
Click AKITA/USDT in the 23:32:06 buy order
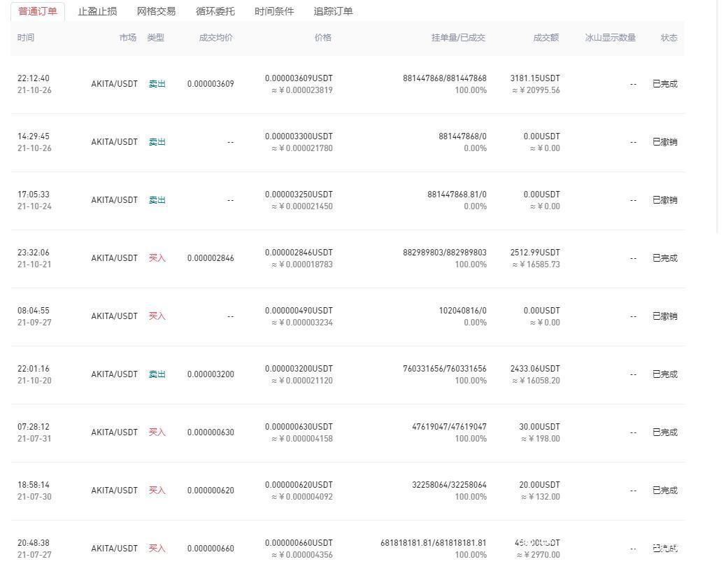(x=114, y=258)
